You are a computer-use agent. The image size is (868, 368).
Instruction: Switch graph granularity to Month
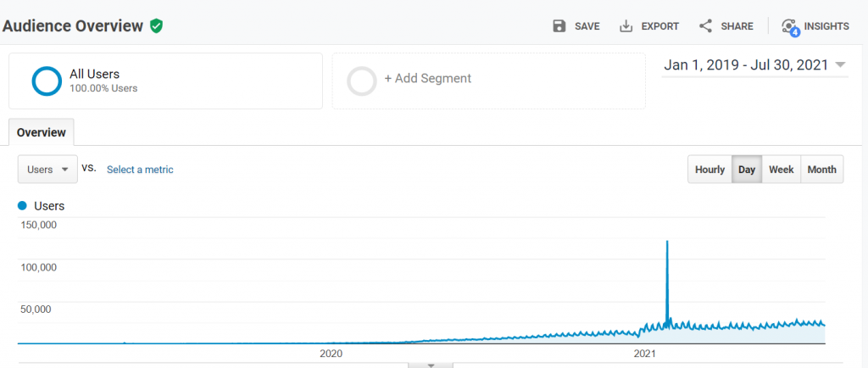(x=822, y=170)
